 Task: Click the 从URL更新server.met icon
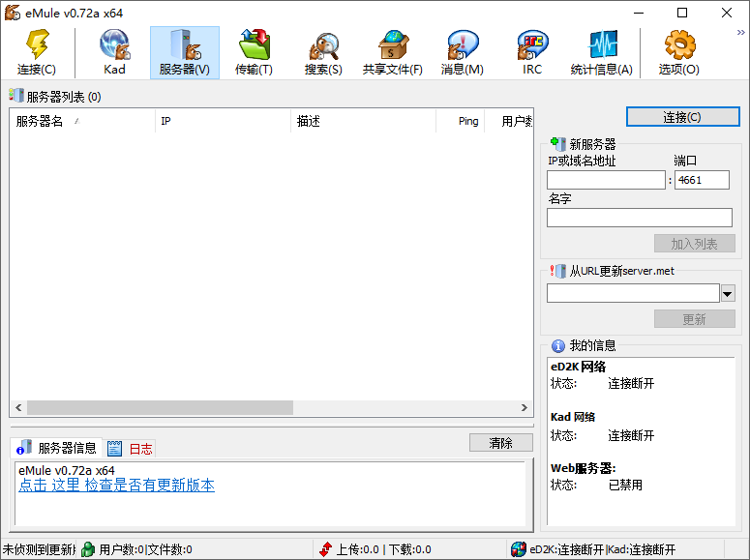coord(557,271)
